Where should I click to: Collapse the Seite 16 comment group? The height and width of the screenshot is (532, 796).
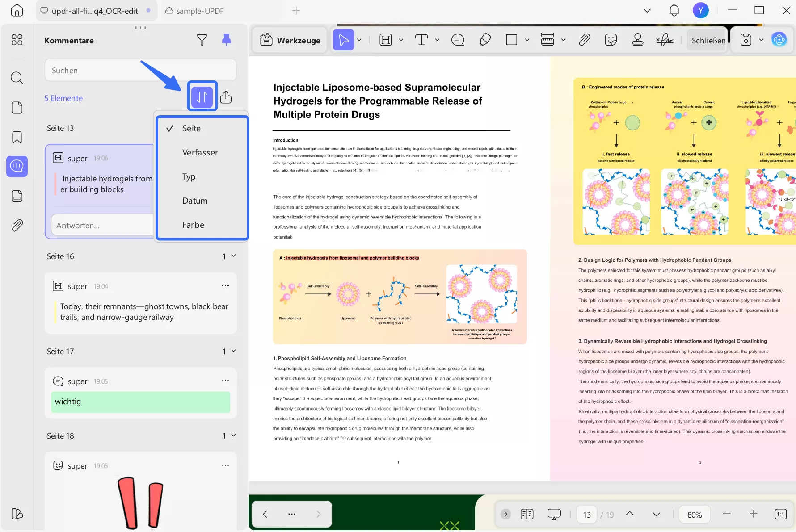(x=233, y=256)
